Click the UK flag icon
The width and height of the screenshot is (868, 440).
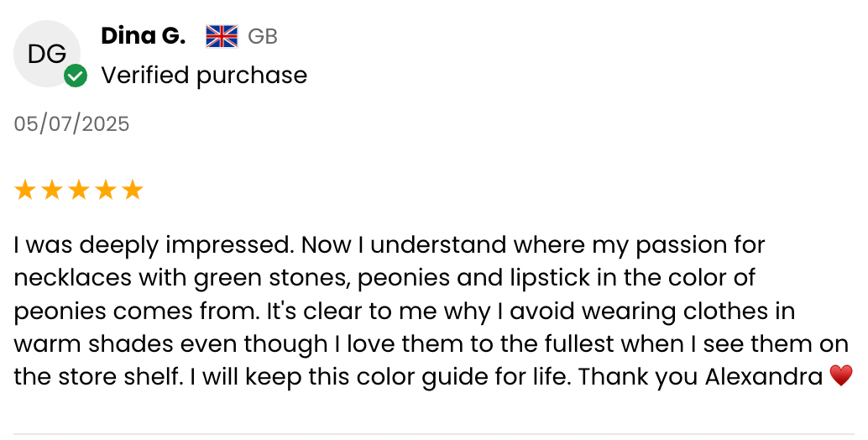(222, 36)
